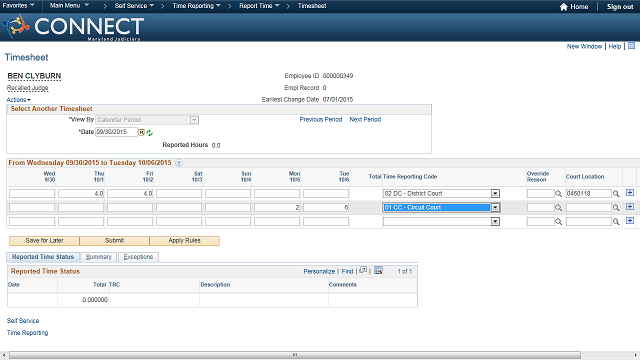Screen dimensions: 640x360
Task: Select the Reported Time Status tab
Action: [x=43, y=257]
